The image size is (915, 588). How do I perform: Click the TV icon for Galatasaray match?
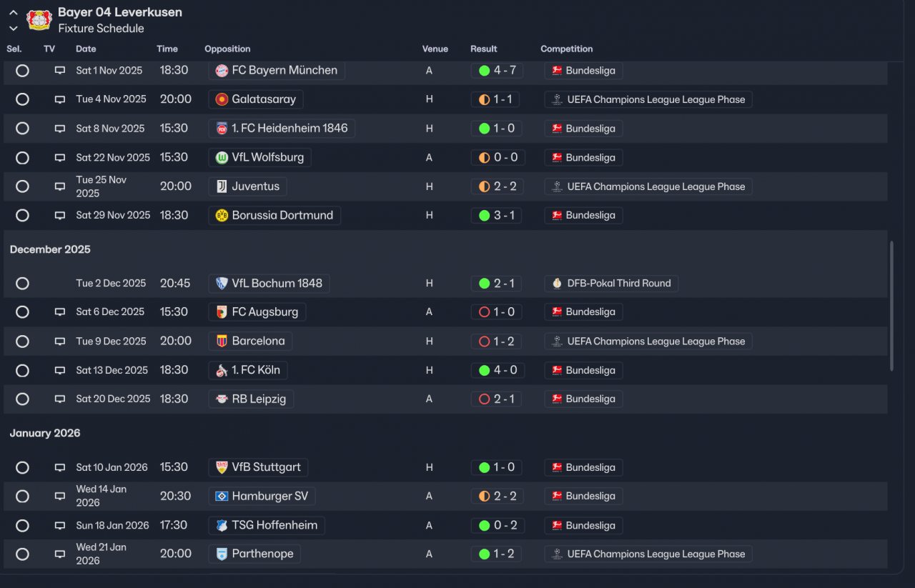[x=60, y=100]
